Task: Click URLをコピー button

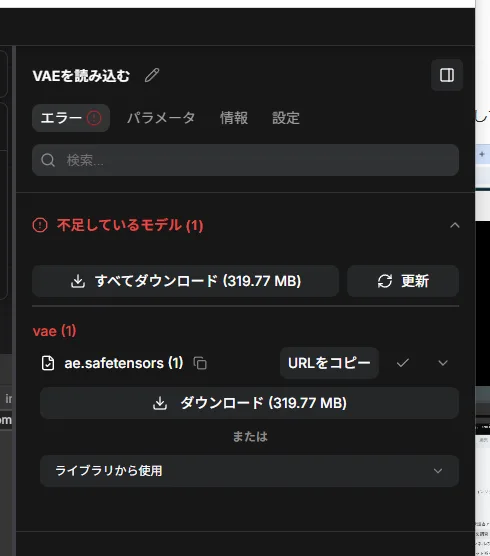Action: click(329, 363)
